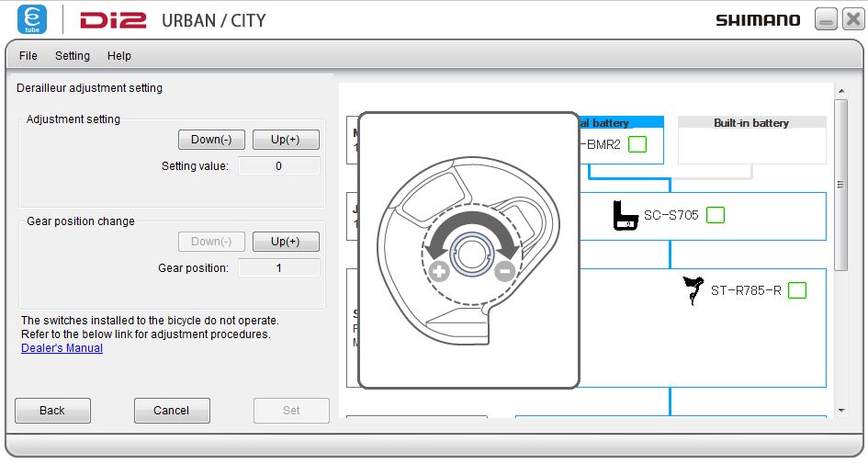The height and width of the screenshot is (464, 868).
Task: Click the SC-S705 unit label
Action: (671, 215)
